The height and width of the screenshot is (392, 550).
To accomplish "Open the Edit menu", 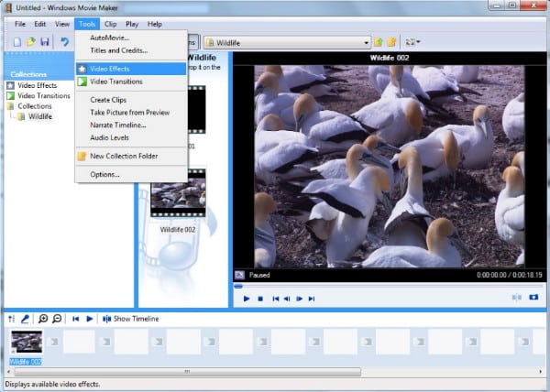I will click(x=40, y=24).
